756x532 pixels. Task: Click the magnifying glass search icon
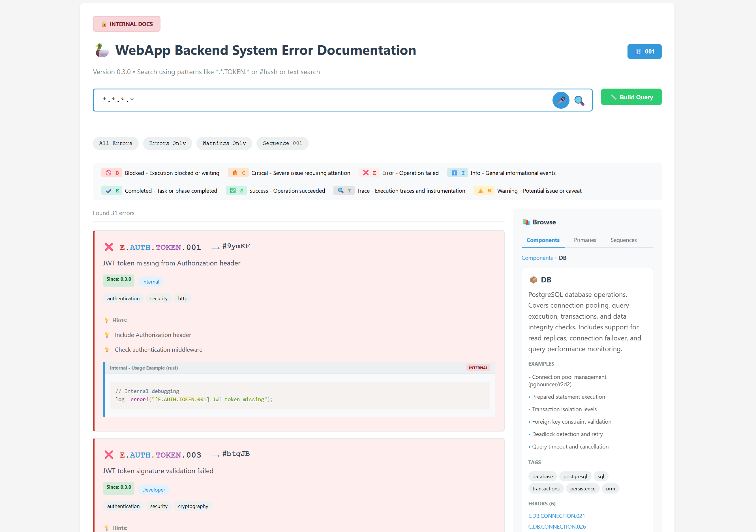(x=579, y=100)
